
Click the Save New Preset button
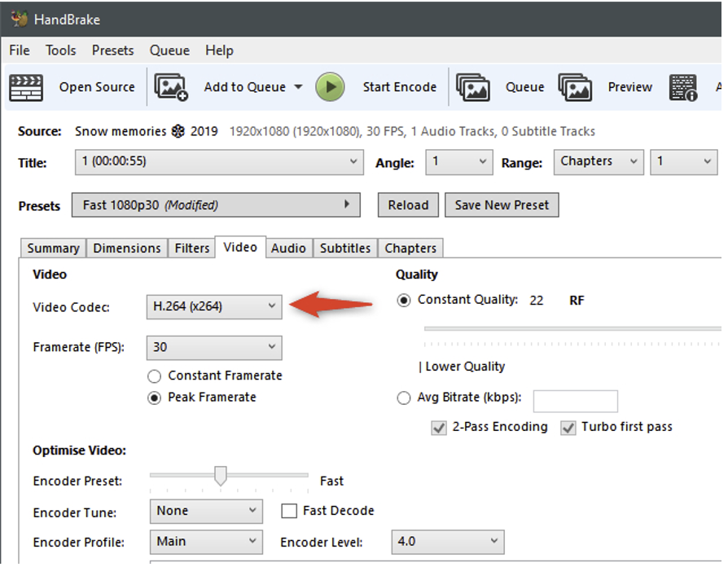pos(502,204)
